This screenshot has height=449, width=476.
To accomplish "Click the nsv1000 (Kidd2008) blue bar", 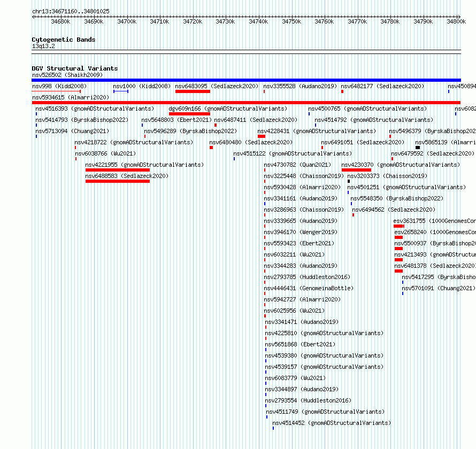I will click(x=121, y=91).
